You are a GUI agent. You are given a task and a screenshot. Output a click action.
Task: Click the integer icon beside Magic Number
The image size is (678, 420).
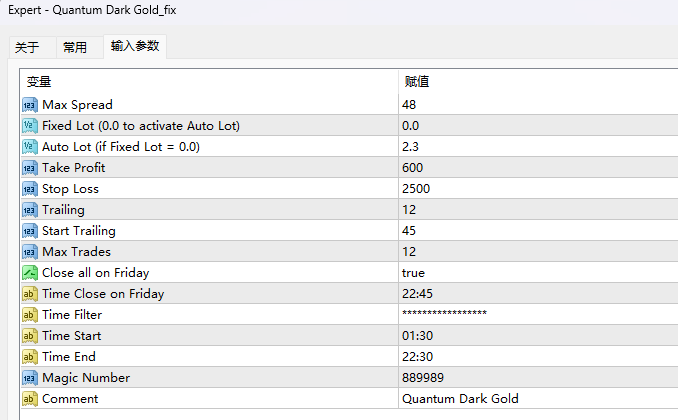pos(29,378)
